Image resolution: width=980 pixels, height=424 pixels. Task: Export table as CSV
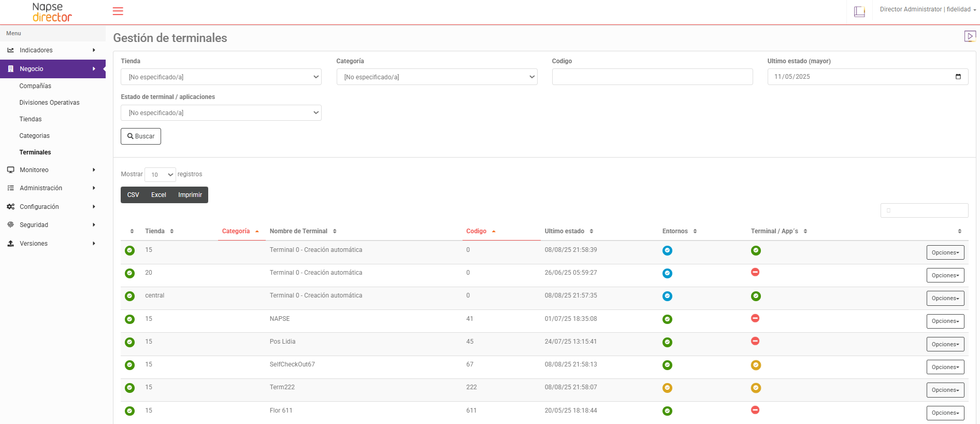click(133, 195)
